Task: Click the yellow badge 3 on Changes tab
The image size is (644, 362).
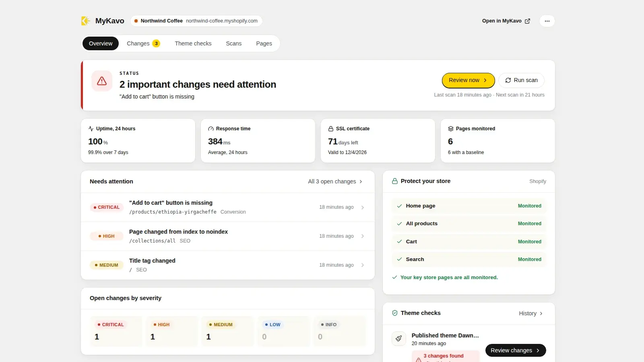Action: pos(156,43)
